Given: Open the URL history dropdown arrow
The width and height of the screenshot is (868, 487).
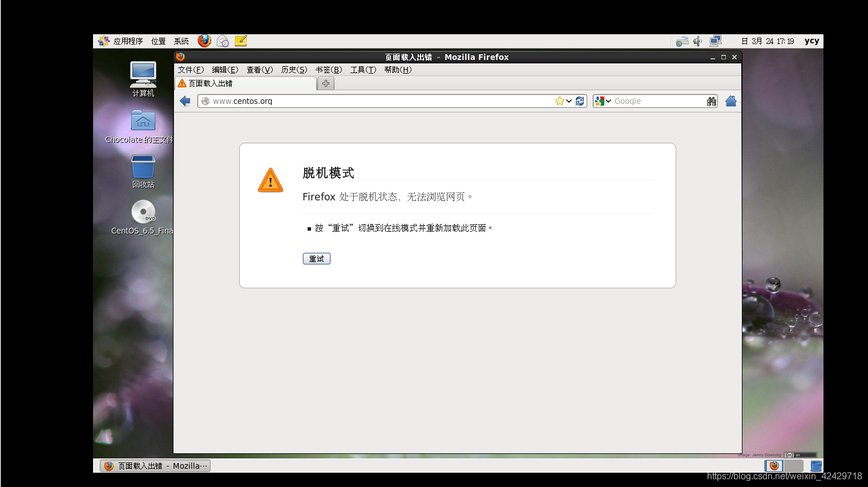Looking at the screenshot, I should tap(569, 101).
